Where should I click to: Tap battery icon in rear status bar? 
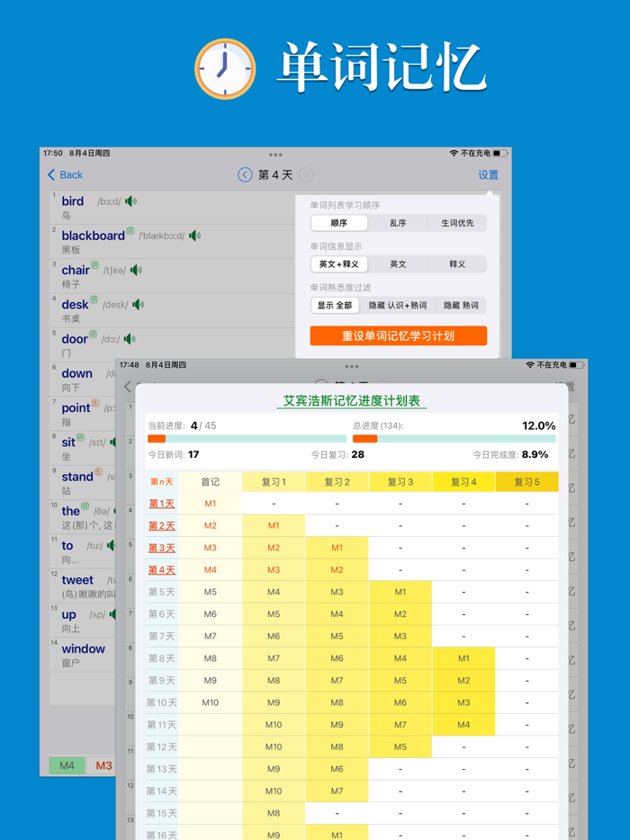point(500,153)
